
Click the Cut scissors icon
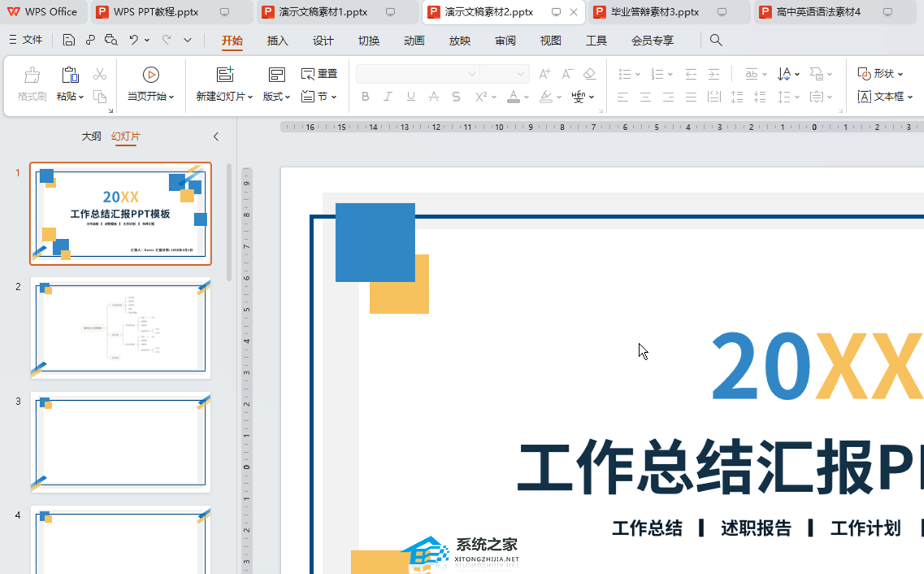(x=100, y=74)
